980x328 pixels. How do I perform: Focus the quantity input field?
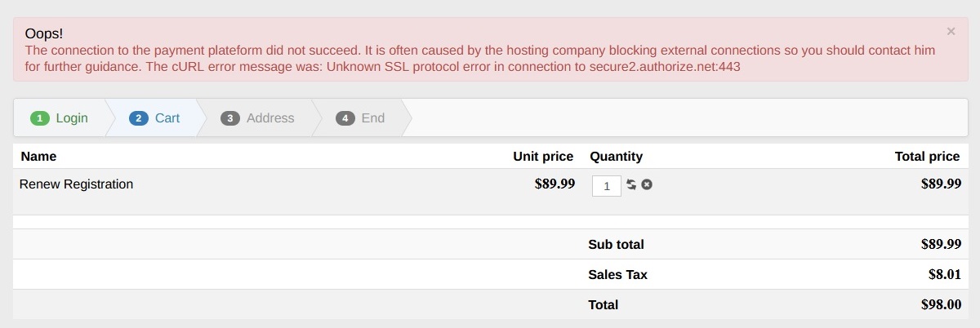click(606, 186)
